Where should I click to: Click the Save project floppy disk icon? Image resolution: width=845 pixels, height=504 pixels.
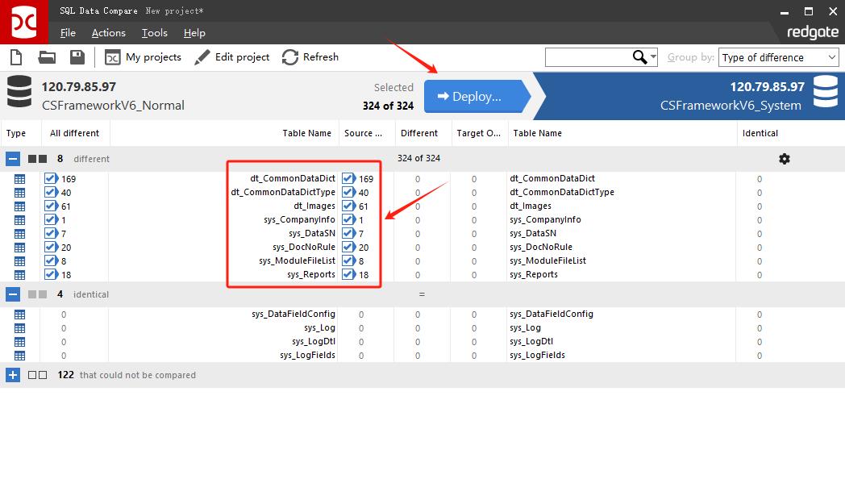tap(77, 57)
